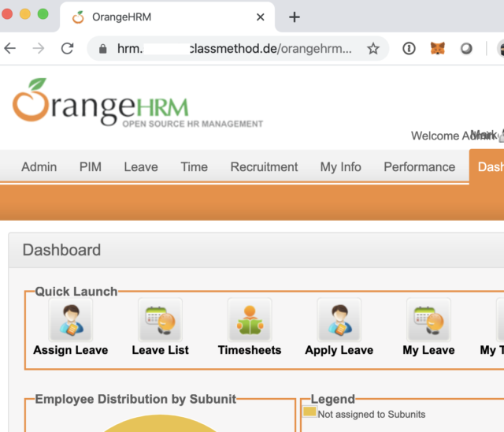Bookmark this page with the star icon

tap(372, 49)
